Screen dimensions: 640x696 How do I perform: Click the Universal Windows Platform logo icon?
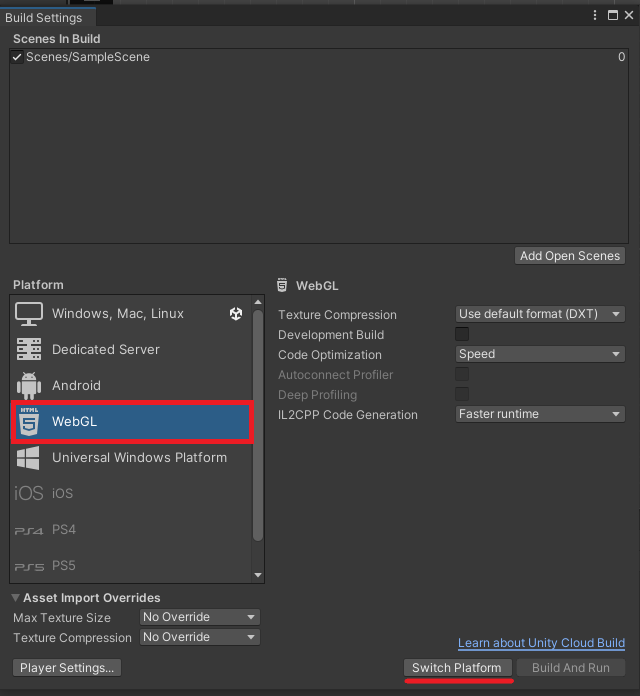point(28,458)
